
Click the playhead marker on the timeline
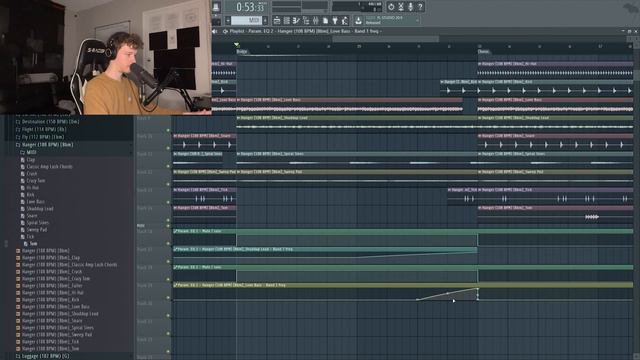pyautogui.click(x=237, y=44)
